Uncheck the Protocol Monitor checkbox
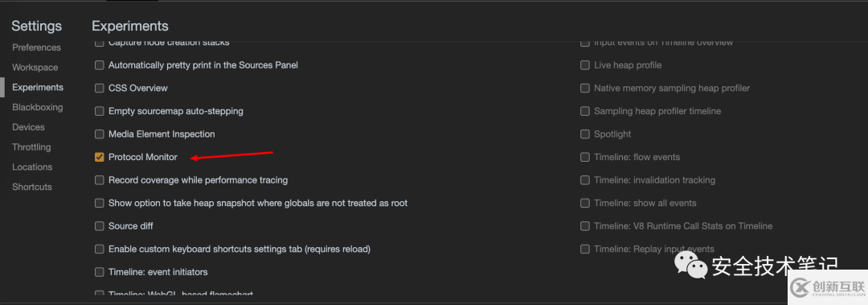868x305 pixels. coord(100,158)
